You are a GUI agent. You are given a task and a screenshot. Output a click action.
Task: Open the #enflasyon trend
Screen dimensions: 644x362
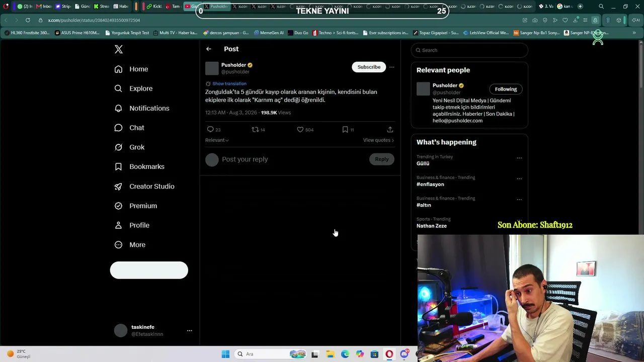[x=430, y=185]
